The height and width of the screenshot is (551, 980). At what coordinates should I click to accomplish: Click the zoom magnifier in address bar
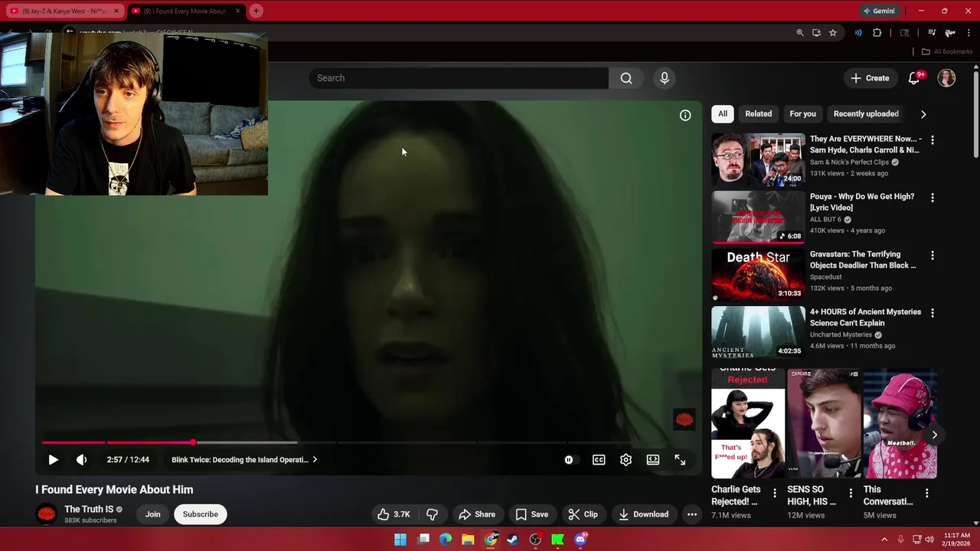800,33
